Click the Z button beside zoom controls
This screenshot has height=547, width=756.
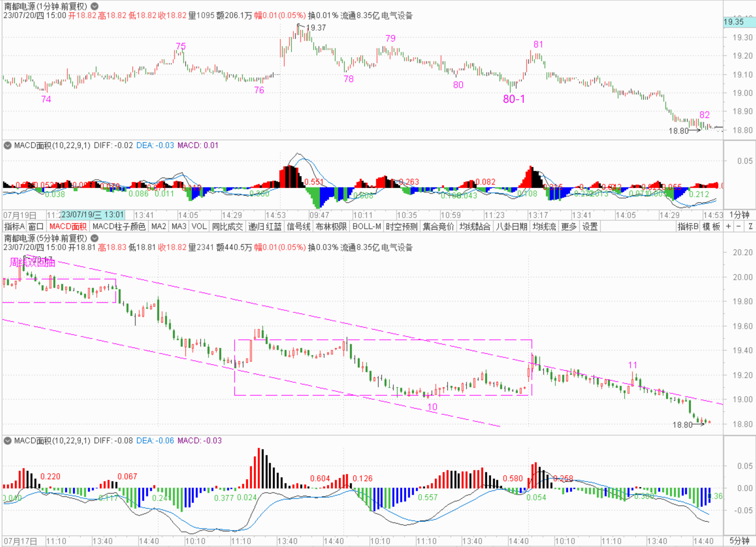[x=750, y=226]
